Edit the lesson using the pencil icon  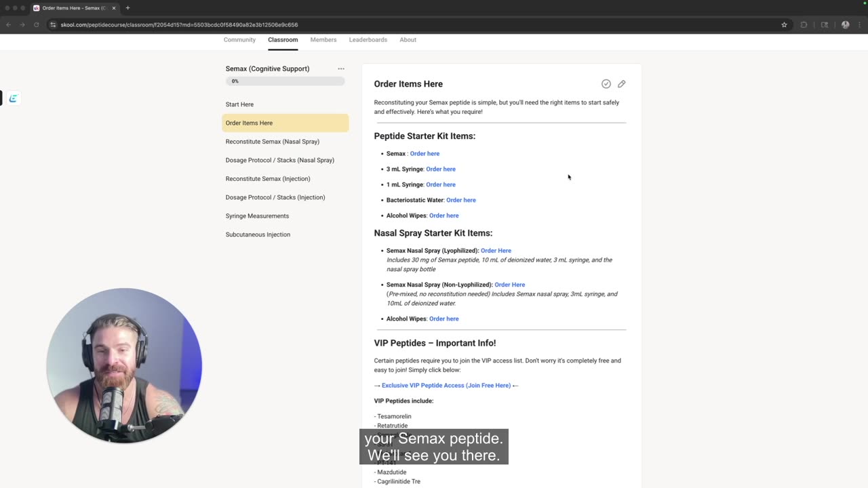622,84
